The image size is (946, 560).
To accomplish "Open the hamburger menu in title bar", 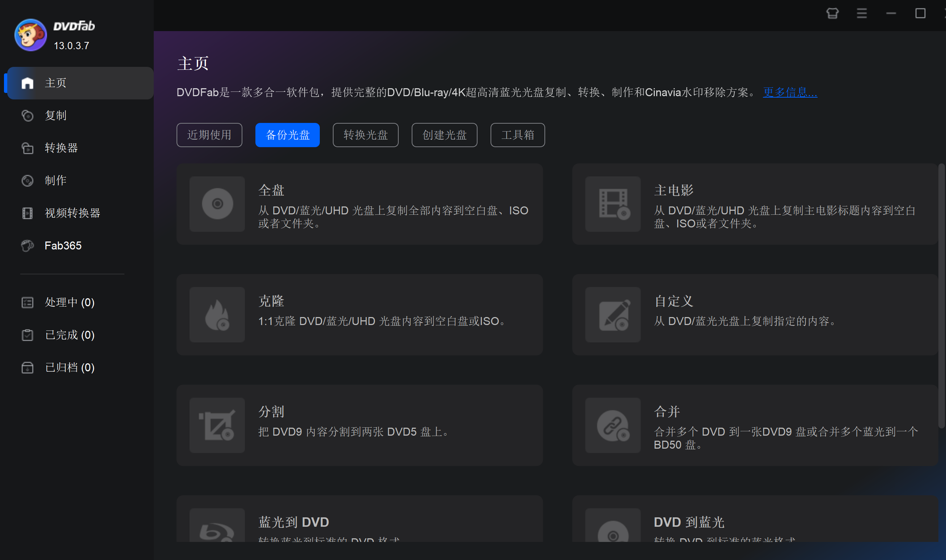I will pyautogui.click(x=862, y=14).
